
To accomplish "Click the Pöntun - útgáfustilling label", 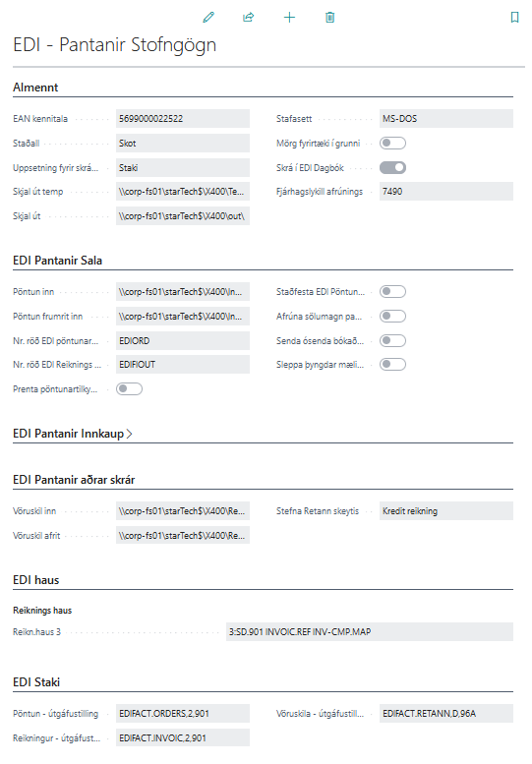I will click(x=55, y=714).
